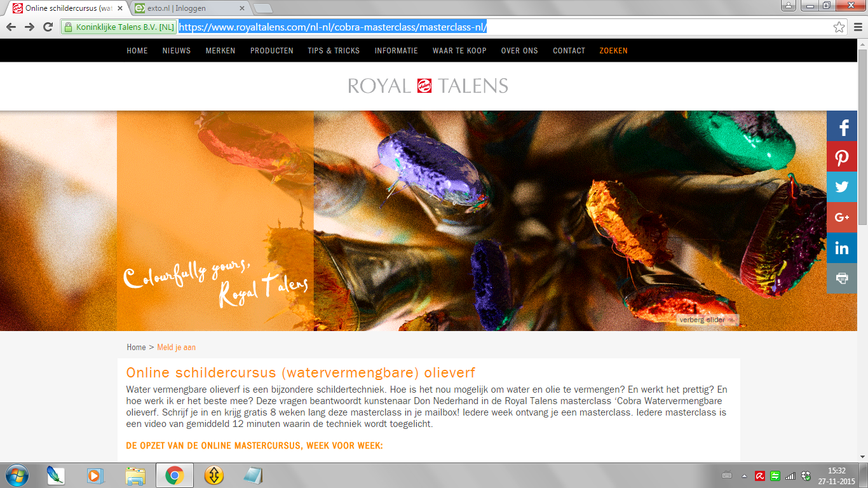Open the MERKEN menu item
The width and height of the screenshot is (868, 488).
(x=220, y=51)
